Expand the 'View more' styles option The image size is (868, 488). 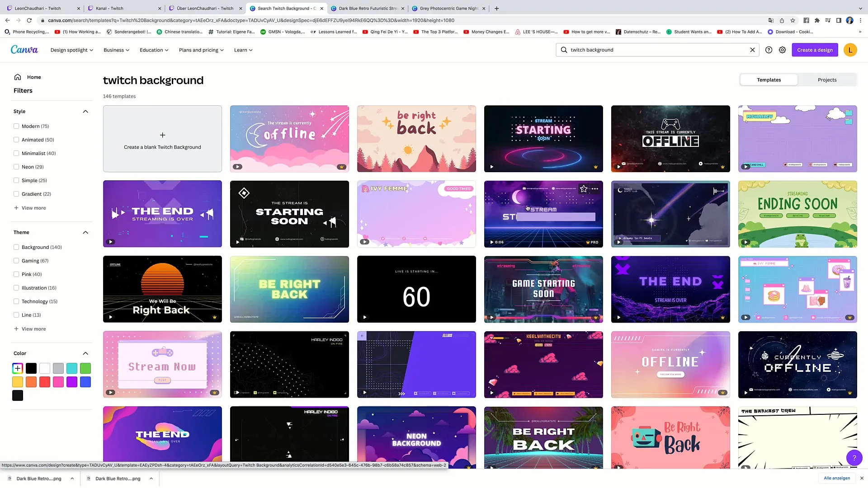pos(34,208)
